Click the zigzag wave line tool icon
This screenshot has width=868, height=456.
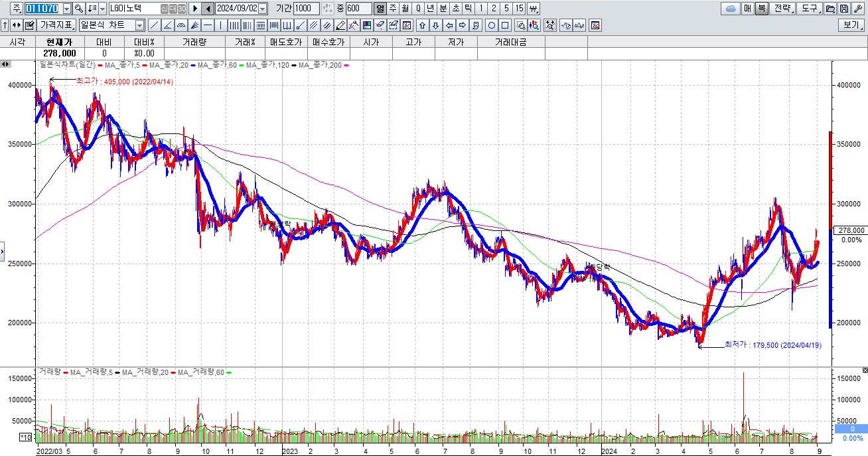pyautogui.click(x=566, y=25)
